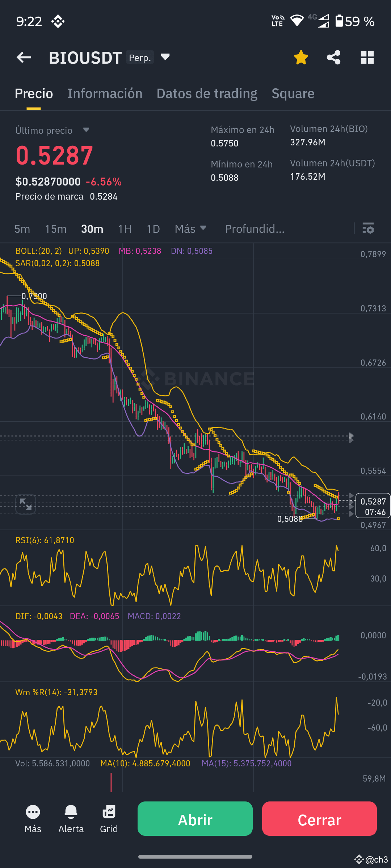Tap the last price 0.5287
The height and width of the screenshot is (868, 391).
tap(54, 156)
